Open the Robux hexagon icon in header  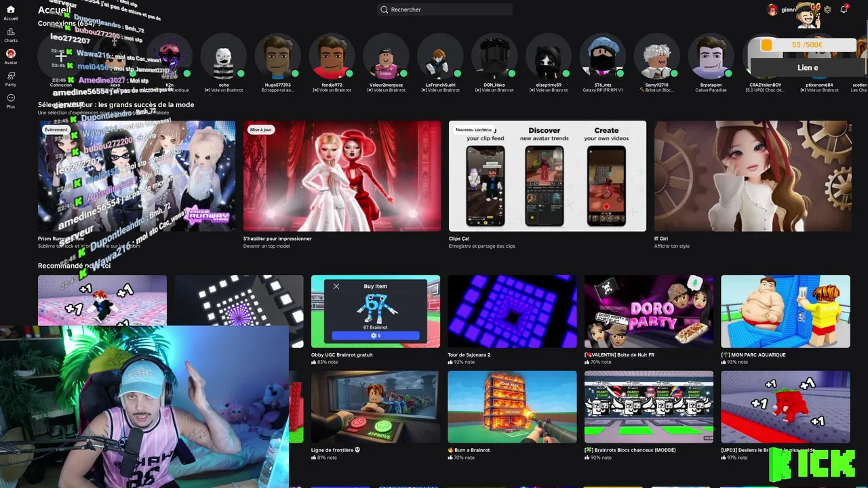click(x=827, y=9)
